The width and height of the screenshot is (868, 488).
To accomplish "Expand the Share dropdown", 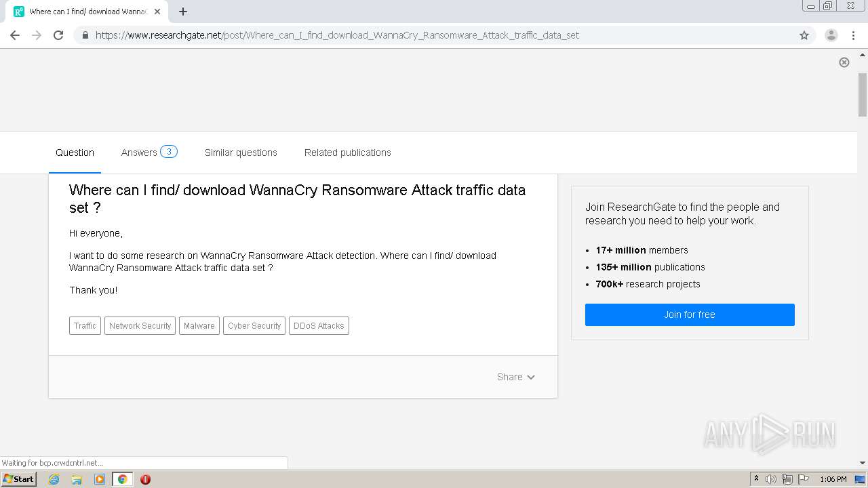I will 516,377.
